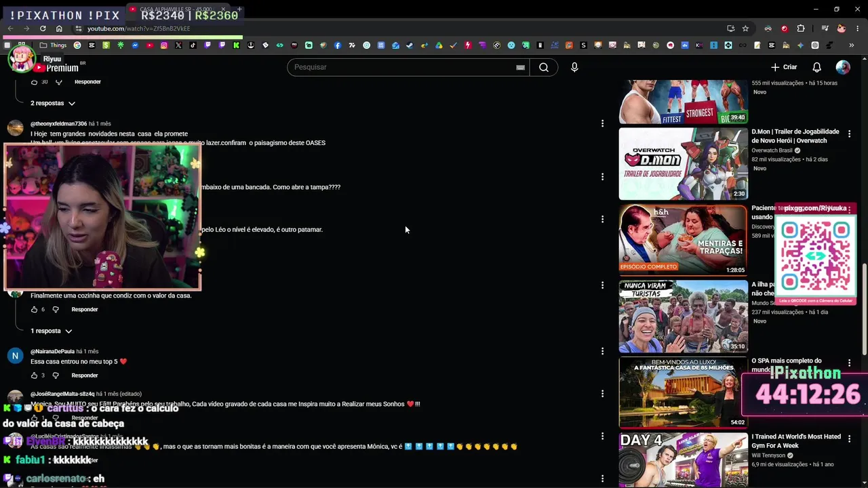Open options for the 'Como abre a tampa' comment

(602, 176)
